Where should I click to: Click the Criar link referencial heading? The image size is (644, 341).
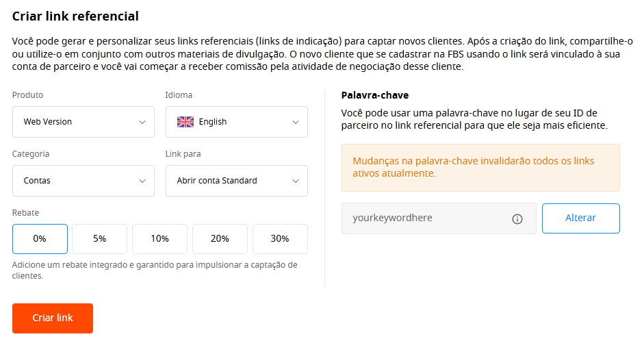[x=75, y=16]
